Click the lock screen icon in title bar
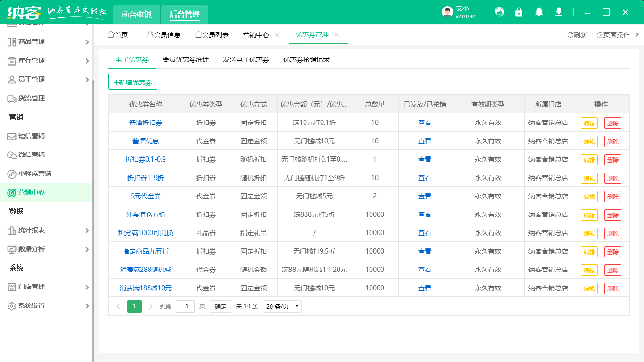This screenshot has height=362, width=644. point(519,12)
